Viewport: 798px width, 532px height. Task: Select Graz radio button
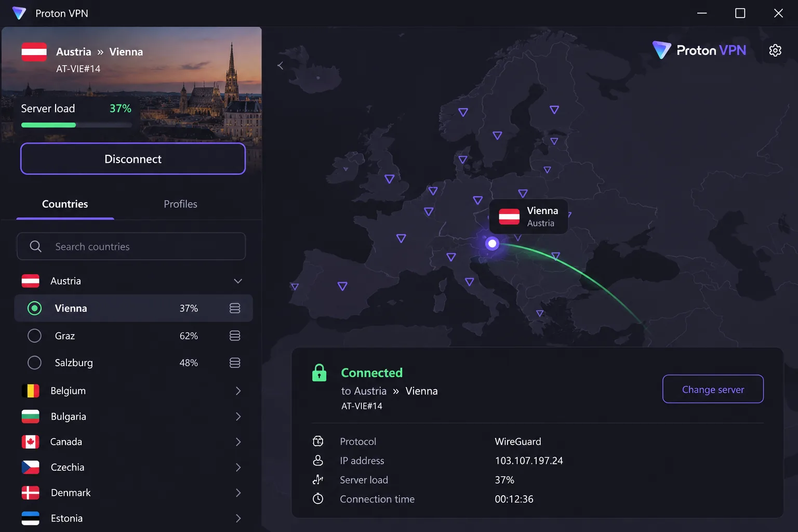tap(34, 336)
